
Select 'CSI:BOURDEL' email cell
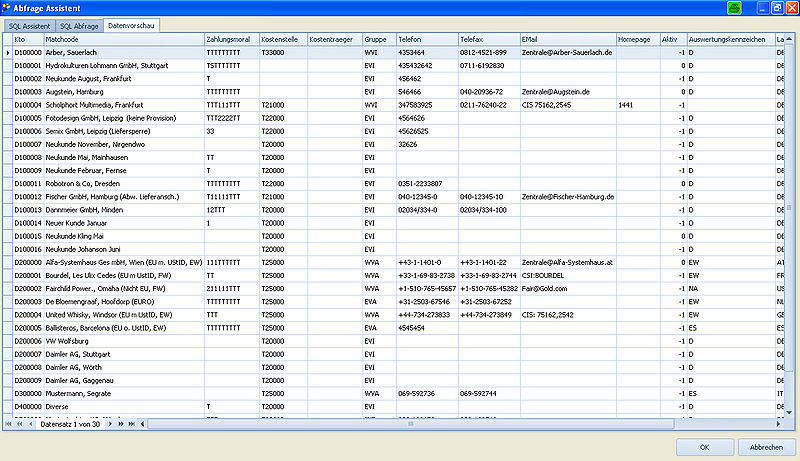pyautogui.click(x=568, y=275)
